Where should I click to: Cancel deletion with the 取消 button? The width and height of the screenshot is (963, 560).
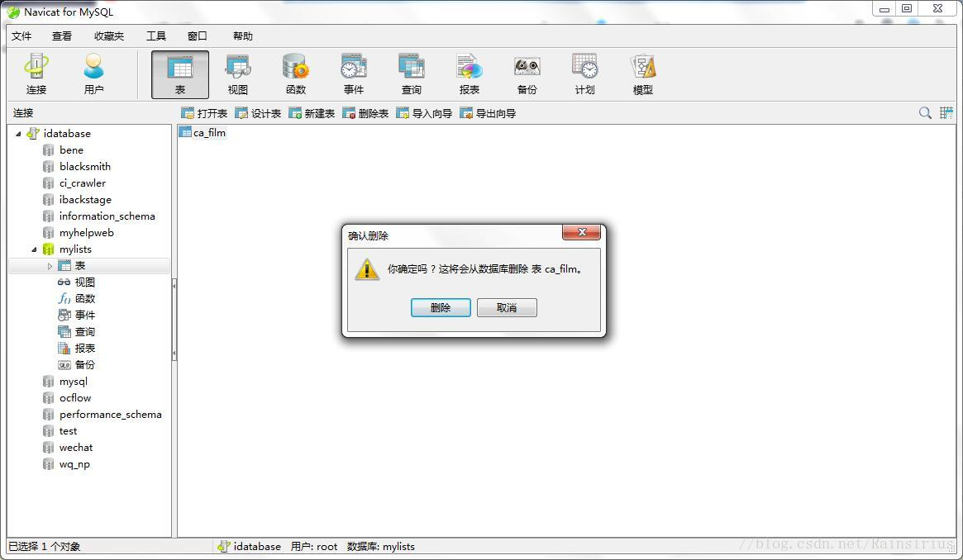tap(507, 308)
